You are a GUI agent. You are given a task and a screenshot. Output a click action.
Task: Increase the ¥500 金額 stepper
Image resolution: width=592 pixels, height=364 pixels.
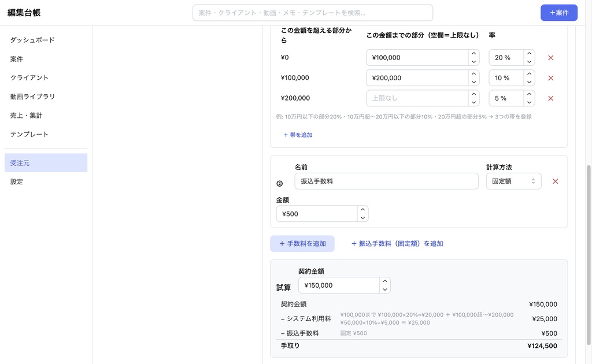tap(362, 210)
